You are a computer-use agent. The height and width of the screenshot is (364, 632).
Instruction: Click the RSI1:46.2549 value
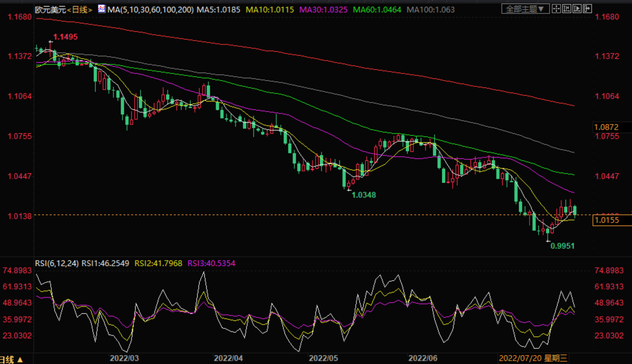pos(105,263)
